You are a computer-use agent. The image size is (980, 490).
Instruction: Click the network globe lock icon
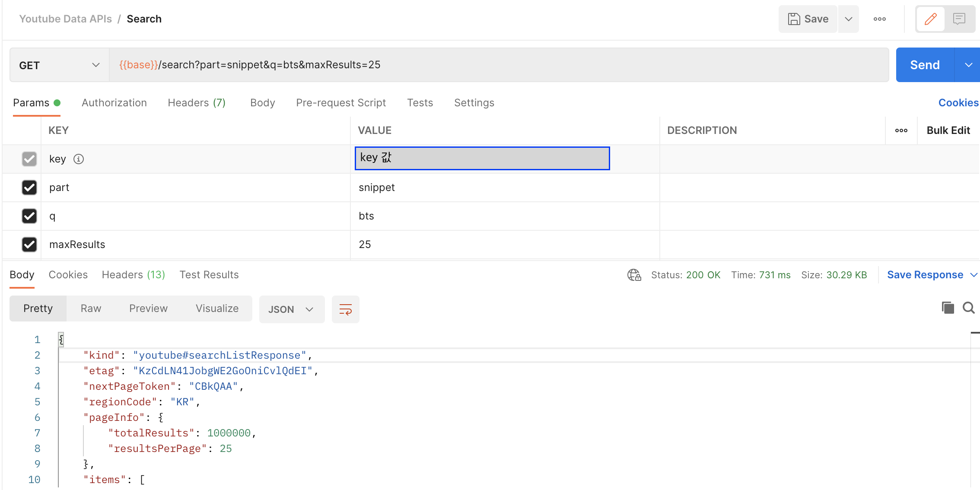pyautogui.click(x=634, y=275)
